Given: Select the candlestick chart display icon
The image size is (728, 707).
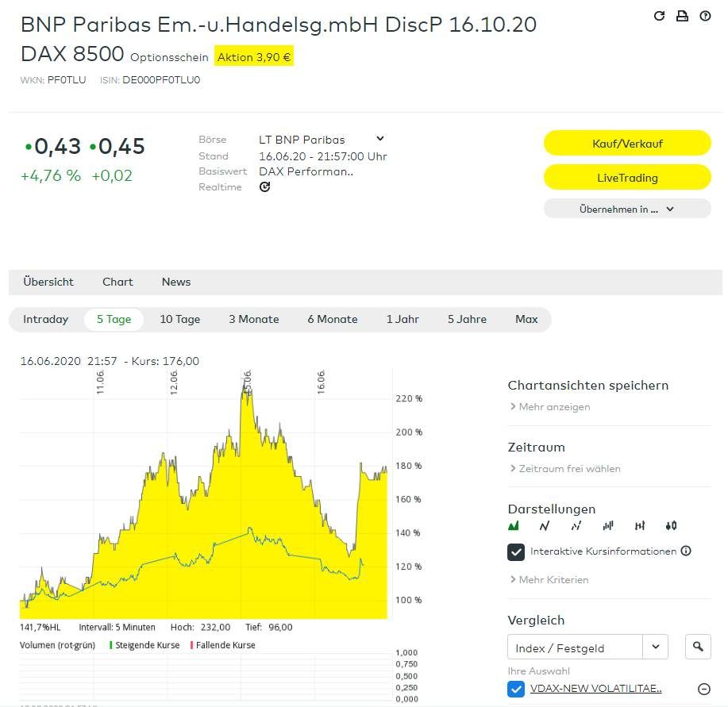Looking at the screenshot, I should click(x=672, y=525).
